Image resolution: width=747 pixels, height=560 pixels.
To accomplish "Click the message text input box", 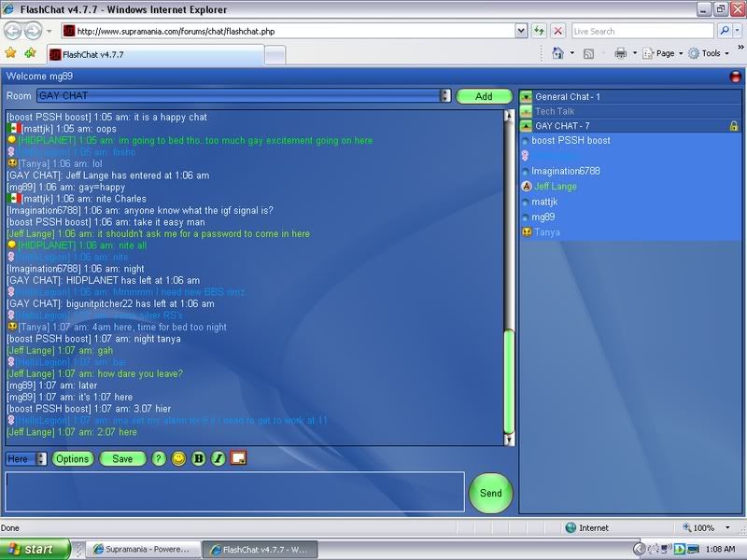I will point(235,492).
